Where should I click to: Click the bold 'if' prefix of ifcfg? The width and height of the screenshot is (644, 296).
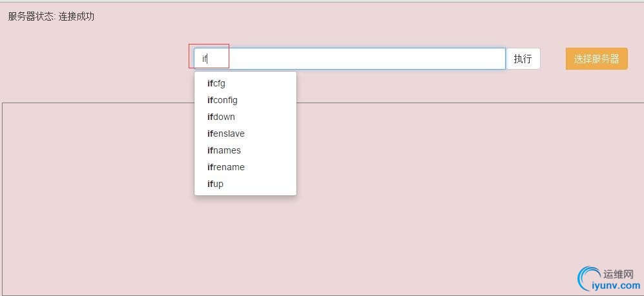(x=211, y=84)
